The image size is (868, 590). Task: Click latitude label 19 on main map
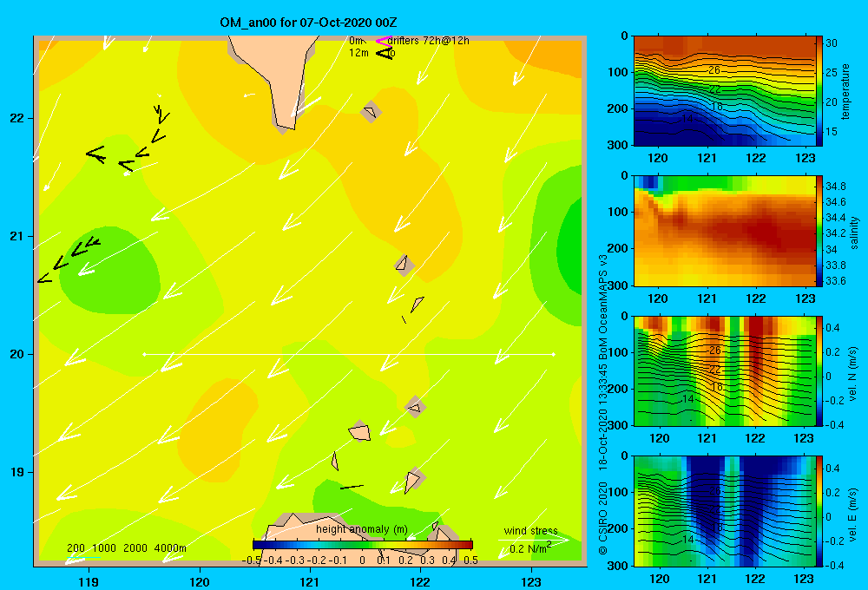coord(16,472)
